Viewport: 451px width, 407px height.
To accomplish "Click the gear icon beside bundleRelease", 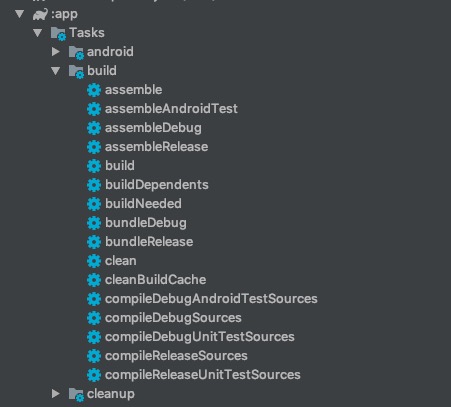I will [x=94, y=242].
